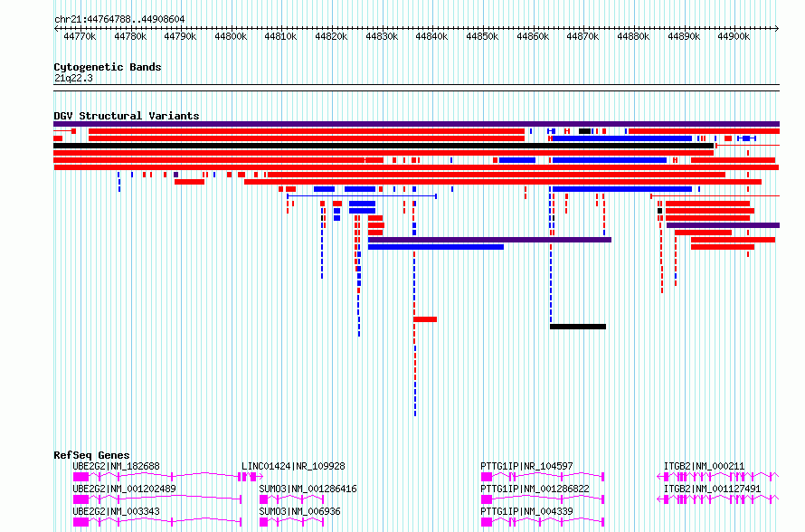Click the UBE2G2|NM_001202489 gene label
The height and width of the screenshot is (532, 805).
[124, 489]
